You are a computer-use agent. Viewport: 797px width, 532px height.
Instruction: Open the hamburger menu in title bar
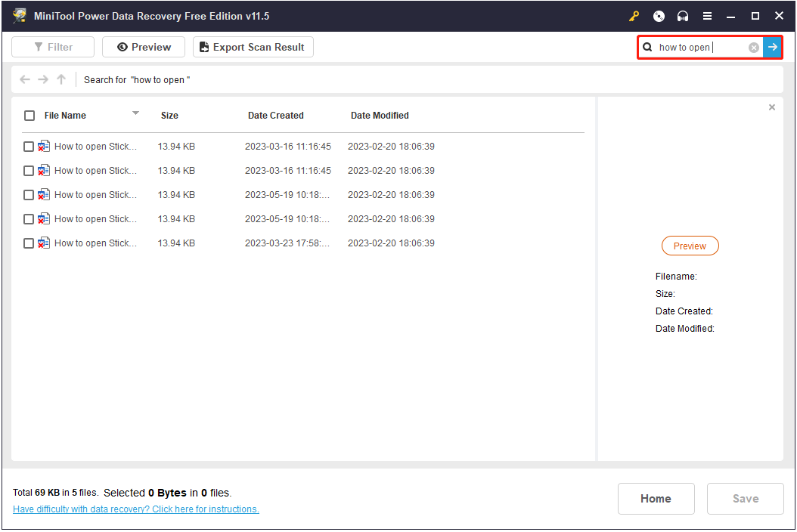tap(707, 16)
